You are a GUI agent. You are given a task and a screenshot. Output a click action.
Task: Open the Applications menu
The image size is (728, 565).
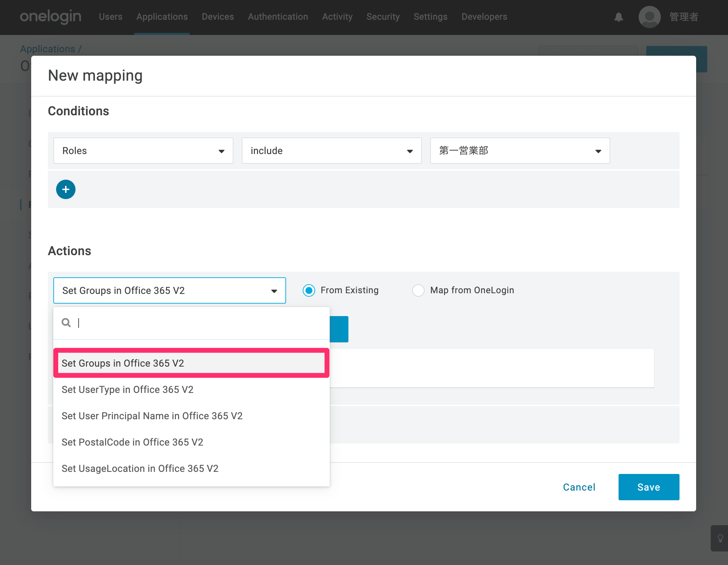point(162,17)
